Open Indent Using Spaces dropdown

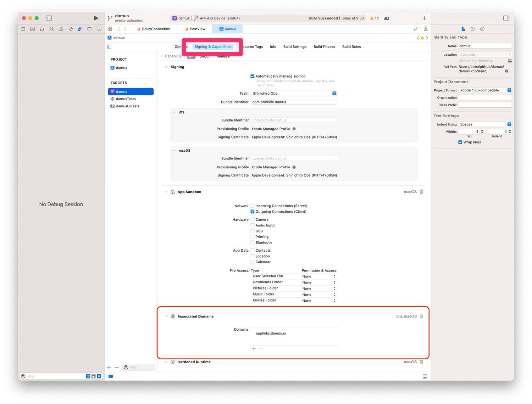[485, 124]
